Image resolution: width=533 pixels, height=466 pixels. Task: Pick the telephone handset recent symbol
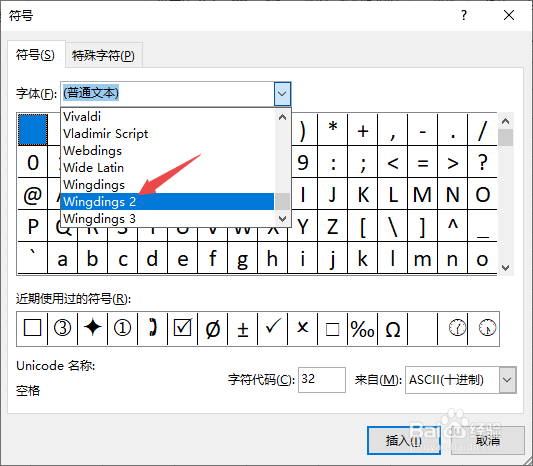pos(152,329)
